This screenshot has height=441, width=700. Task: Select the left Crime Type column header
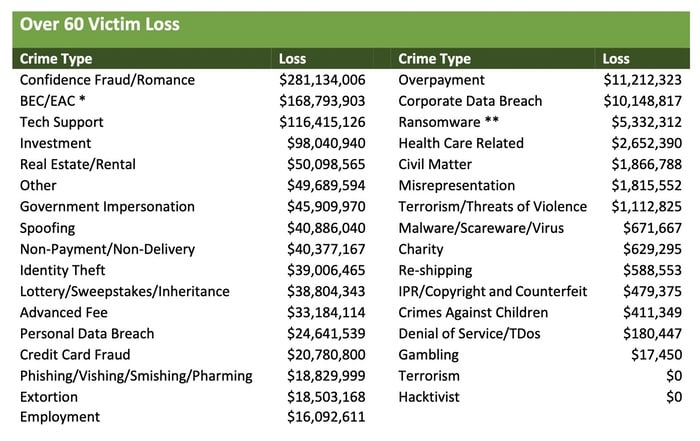tap(56, 58)
